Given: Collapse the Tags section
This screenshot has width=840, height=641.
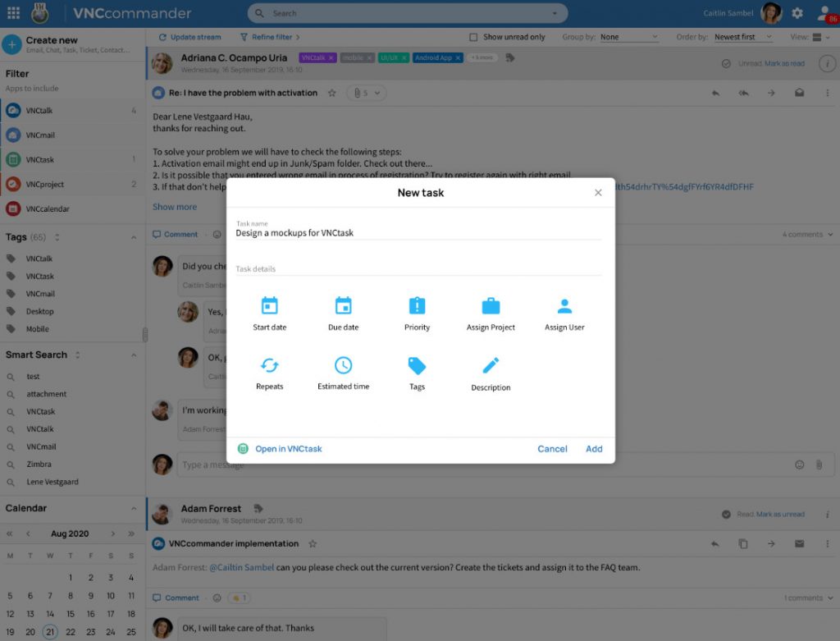Looking at the screenshot, I should [x=134, y=237].
